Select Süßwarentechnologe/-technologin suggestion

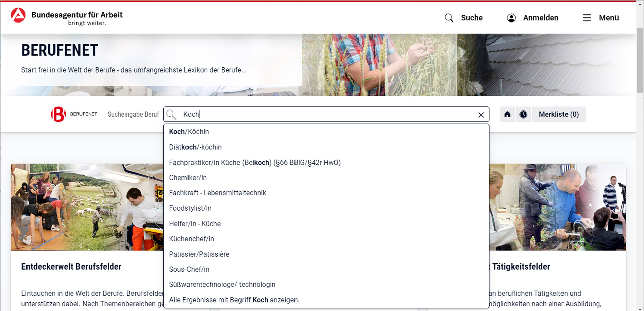click(x=222, y=285)
